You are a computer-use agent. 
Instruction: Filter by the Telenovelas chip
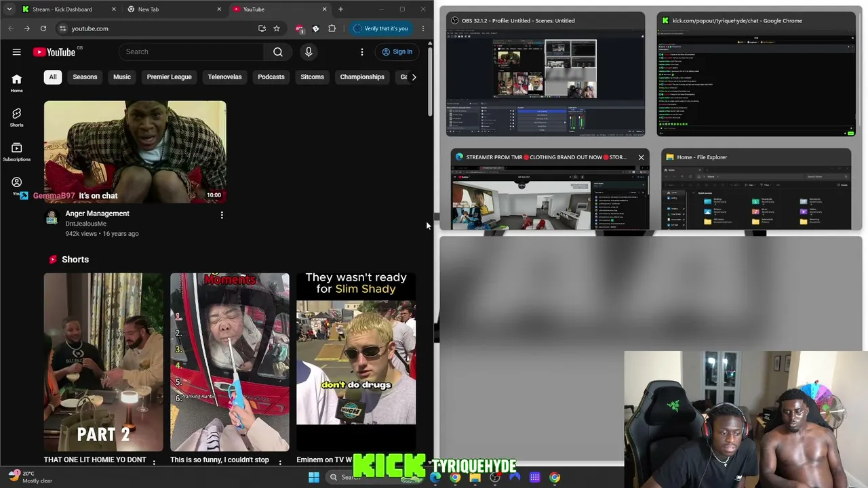(x=224, y=77)
